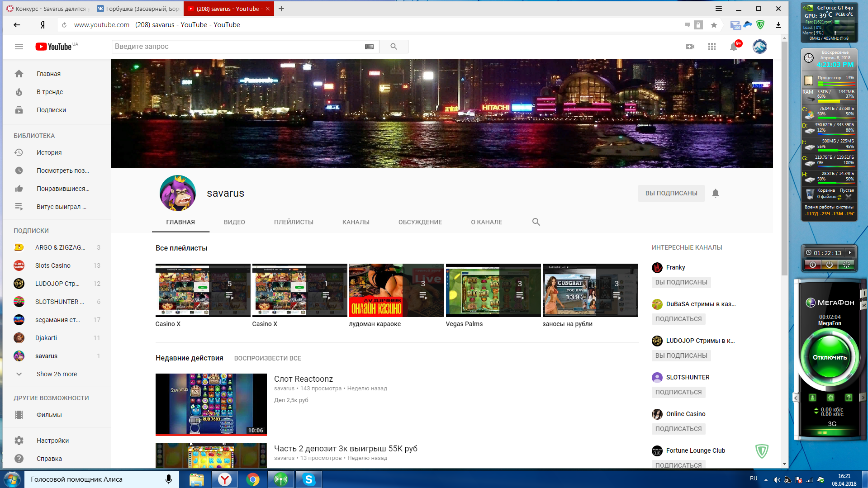Open the 'О канале' tab

point(486,222)
